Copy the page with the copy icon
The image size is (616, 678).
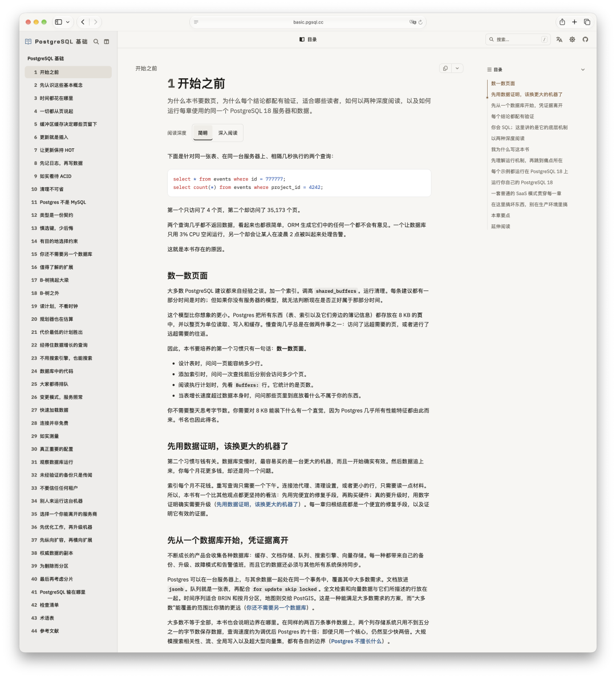[x=445, y=68]
